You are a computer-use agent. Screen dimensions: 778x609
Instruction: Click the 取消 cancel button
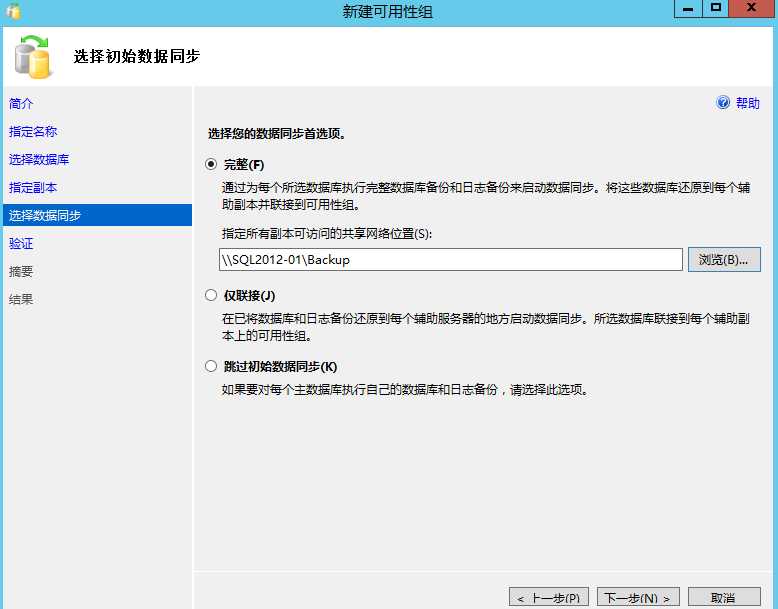coord(724,598)
